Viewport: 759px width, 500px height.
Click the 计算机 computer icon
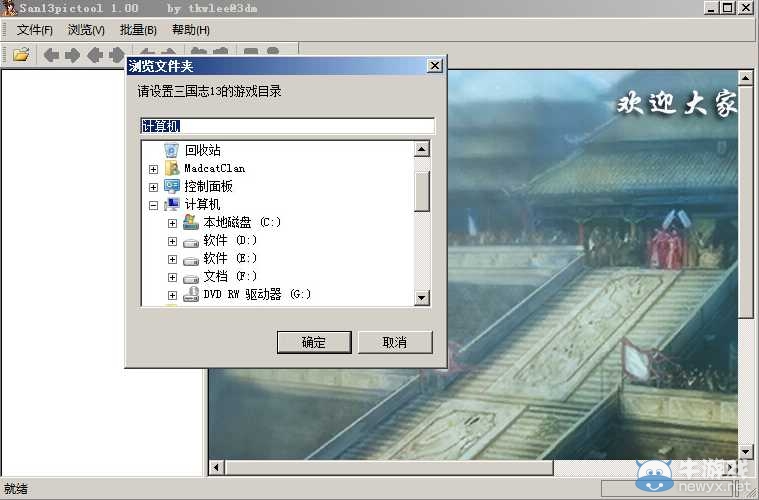point(172,204)
